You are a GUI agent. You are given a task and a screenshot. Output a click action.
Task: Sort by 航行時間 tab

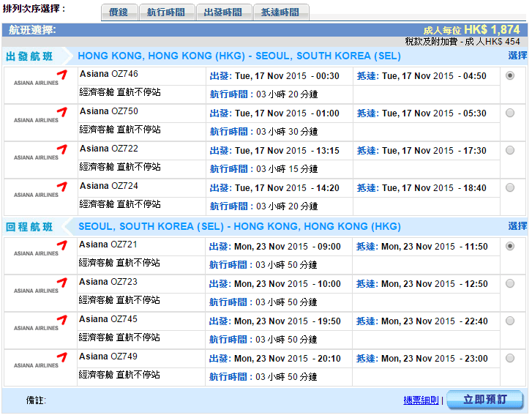pyautogui.click(x=166, y=12)
